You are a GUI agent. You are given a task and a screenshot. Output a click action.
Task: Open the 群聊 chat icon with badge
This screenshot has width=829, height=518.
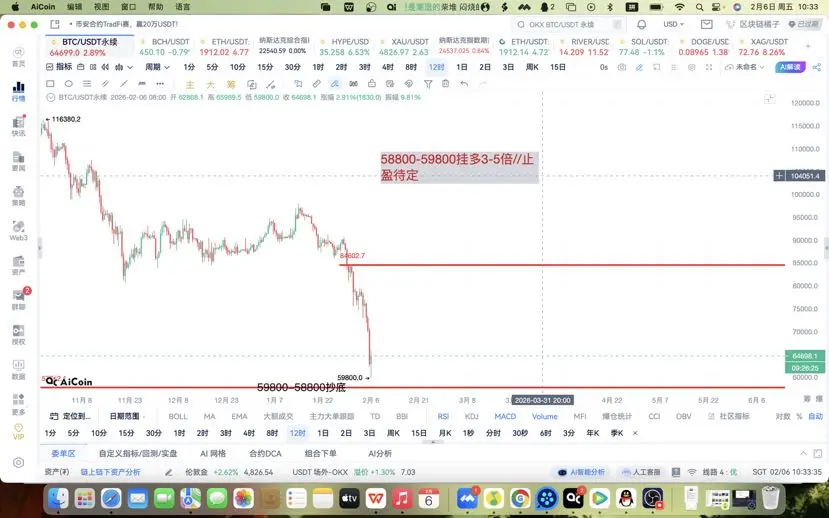(x=19, y=300)
